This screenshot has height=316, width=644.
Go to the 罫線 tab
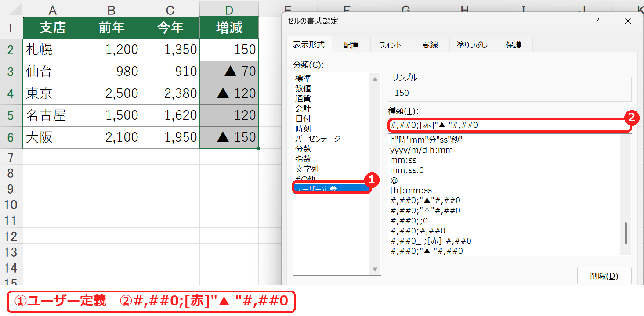pyautogui.click(x=430, y=45)
